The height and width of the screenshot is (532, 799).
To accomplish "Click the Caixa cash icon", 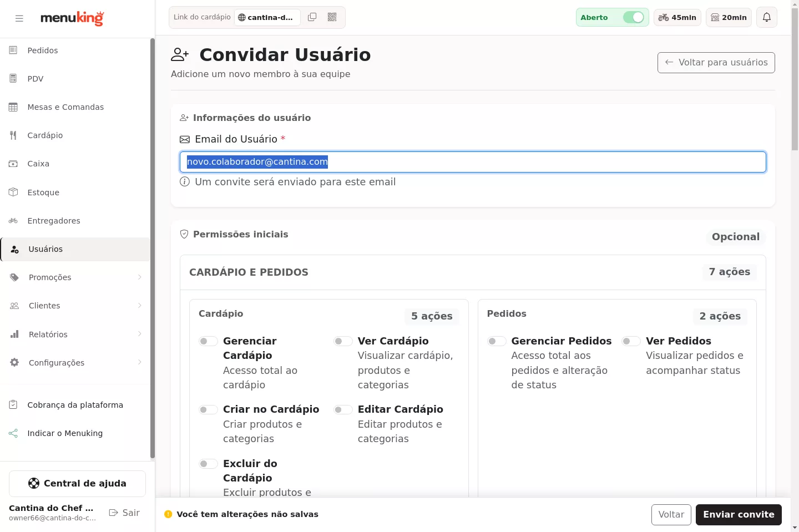I will click(x=13, y=164).
